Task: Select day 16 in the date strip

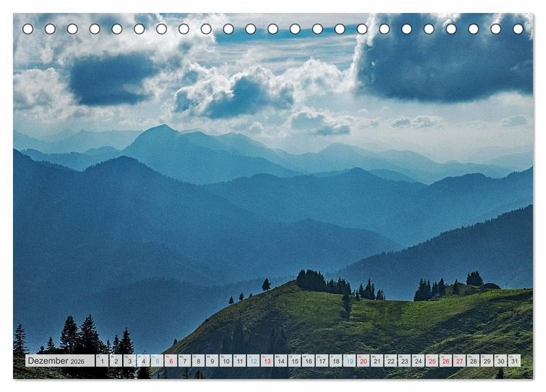Action: tap(308, 361)
